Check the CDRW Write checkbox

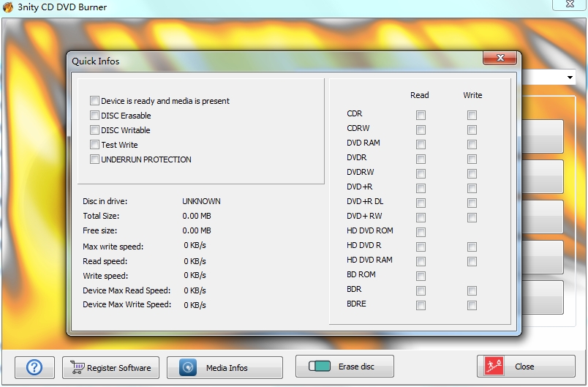click(x=472, y=129)
